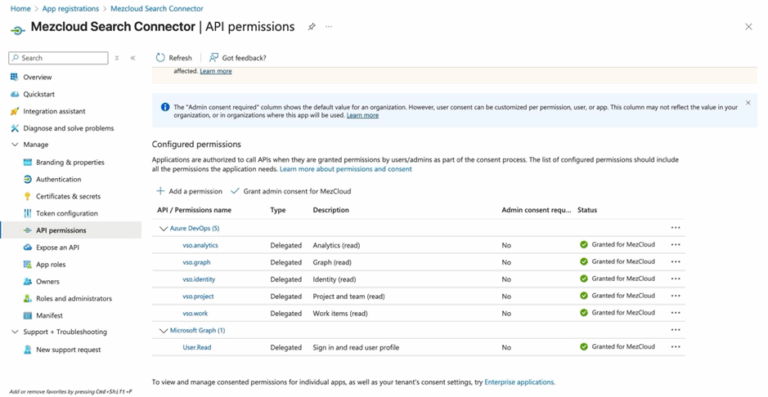
Task: Click Learn more in the info banner
Action: (362, 116)
